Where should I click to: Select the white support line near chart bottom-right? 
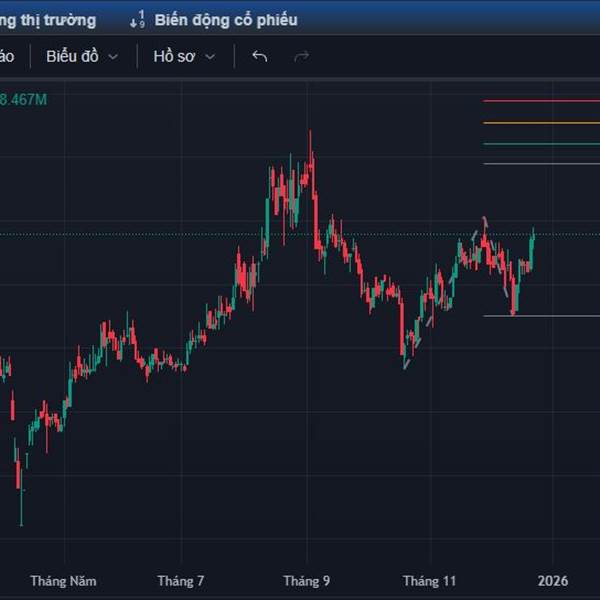(555, 316)
